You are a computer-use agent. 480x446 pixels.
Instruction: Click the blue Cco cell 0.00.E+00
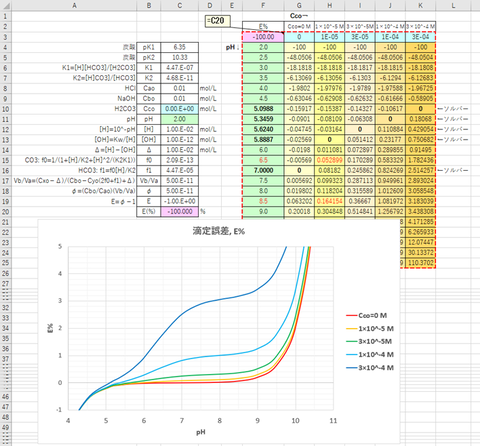(179, 109)
